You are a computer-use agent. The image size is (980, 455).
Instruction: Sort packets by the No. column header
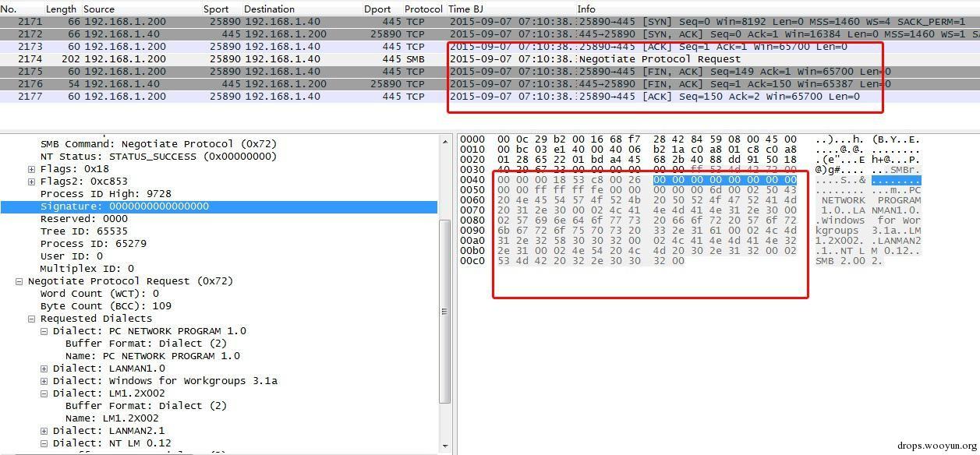tap(9, 9)
